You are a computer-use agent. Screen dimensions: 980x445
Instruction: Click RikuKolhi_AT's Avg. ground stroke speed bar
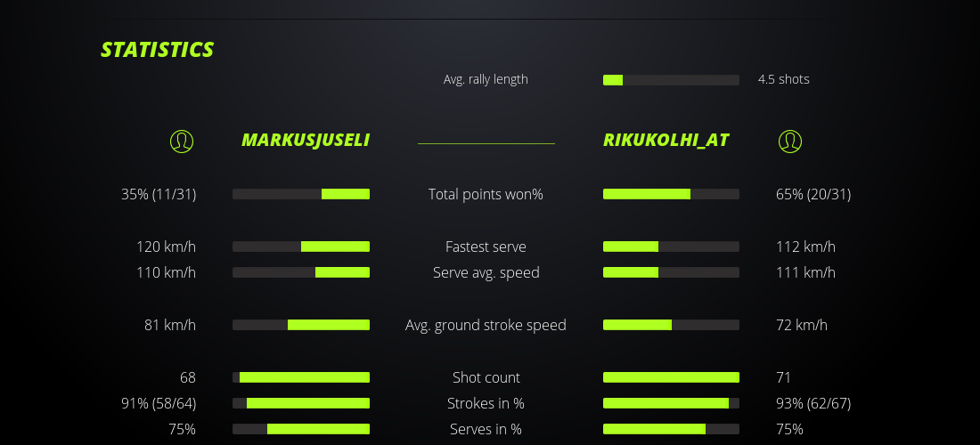(671, 325)
